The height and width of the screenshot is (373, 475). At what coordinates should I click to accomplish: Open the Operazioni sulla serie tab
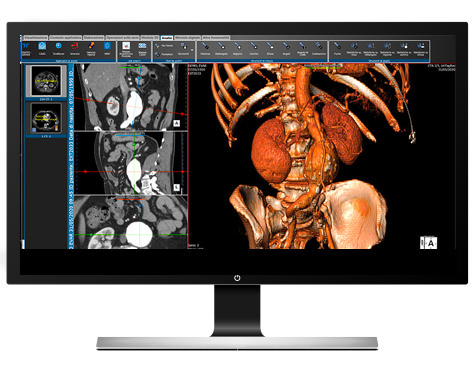[122, 38]
